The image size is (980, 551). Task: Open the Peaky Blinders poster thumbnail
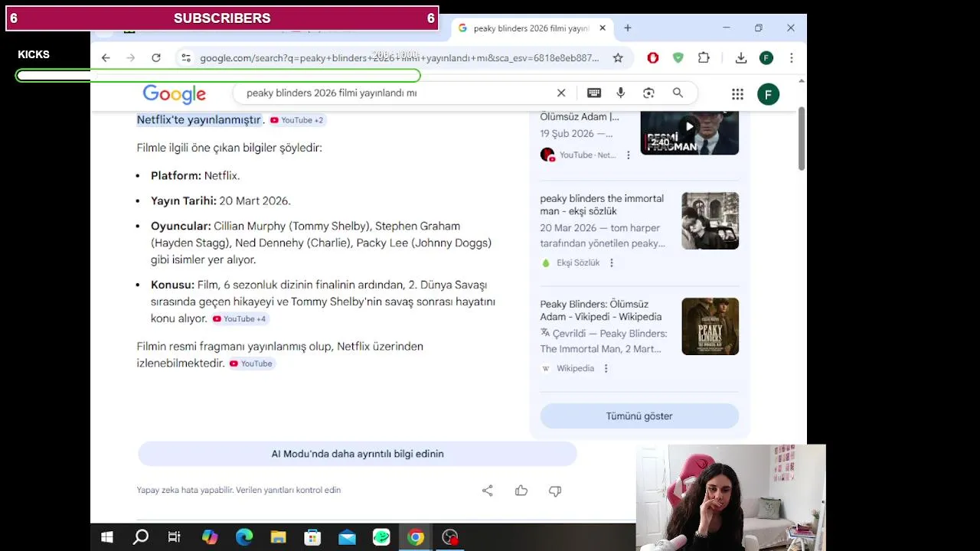pos(710,326)
